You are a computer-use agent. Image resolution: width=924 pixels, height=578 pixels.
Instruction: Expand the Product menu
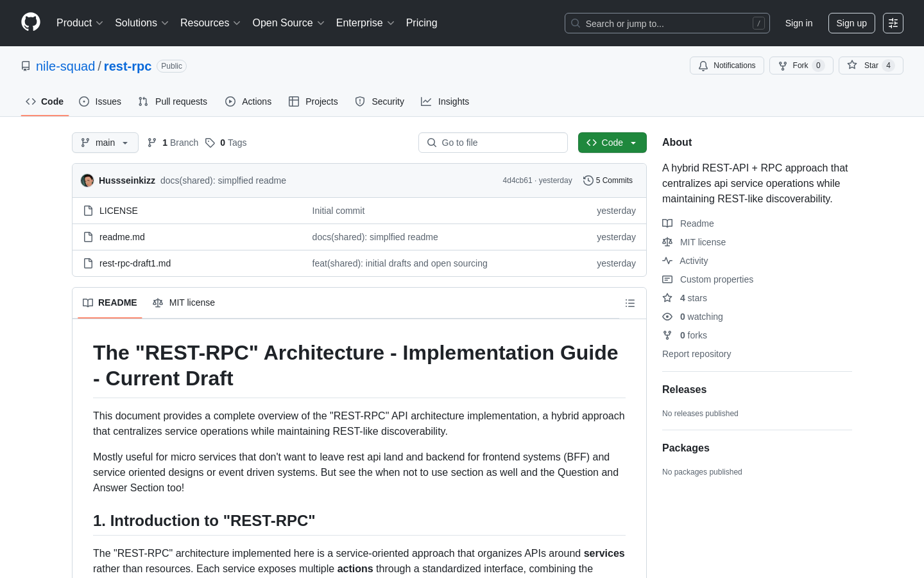[80, 22]
